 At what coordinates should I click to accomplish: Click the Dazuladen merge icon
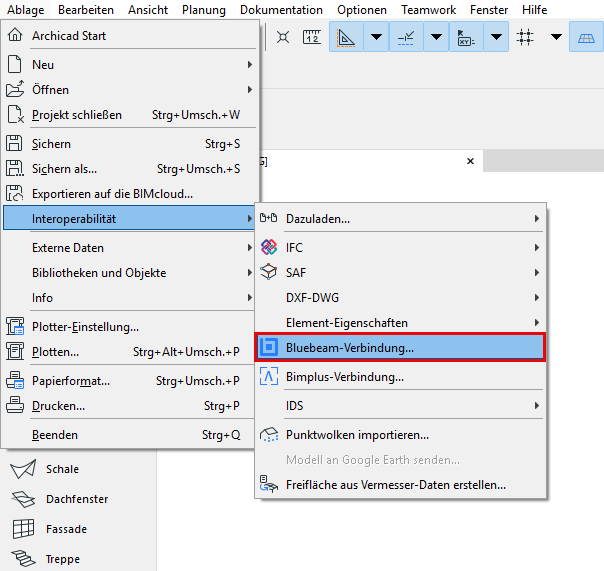point(268,218)
